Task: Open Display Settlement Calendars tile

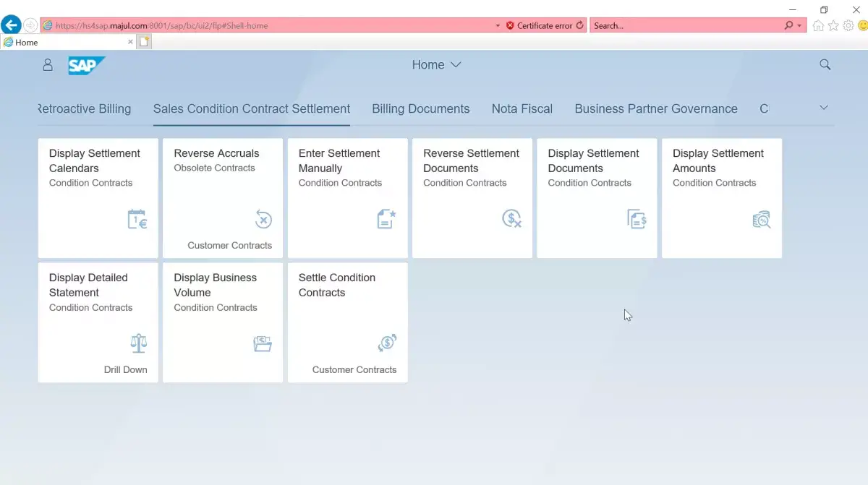Action: tap(98, 198)
